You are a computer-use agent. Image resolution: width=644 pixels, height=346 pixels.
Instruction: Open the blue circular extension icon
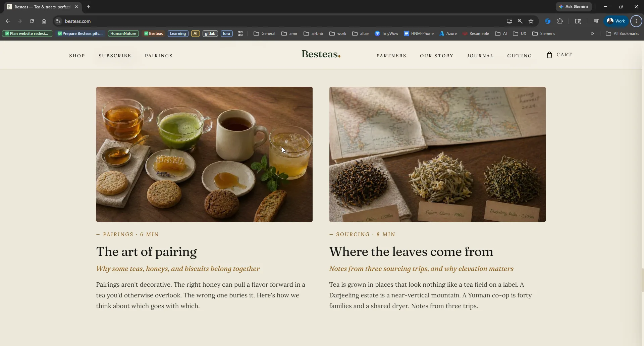coord(548,21)
